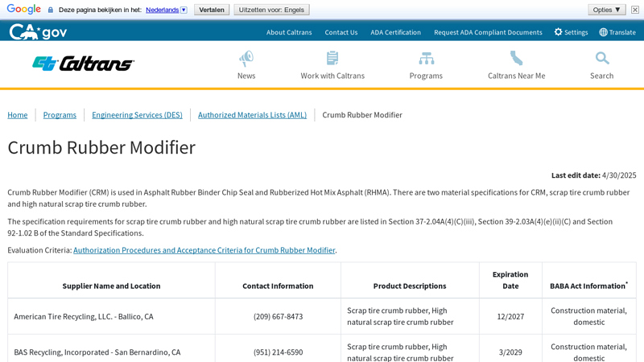Open Settings gear in header

tap(558, 32)
